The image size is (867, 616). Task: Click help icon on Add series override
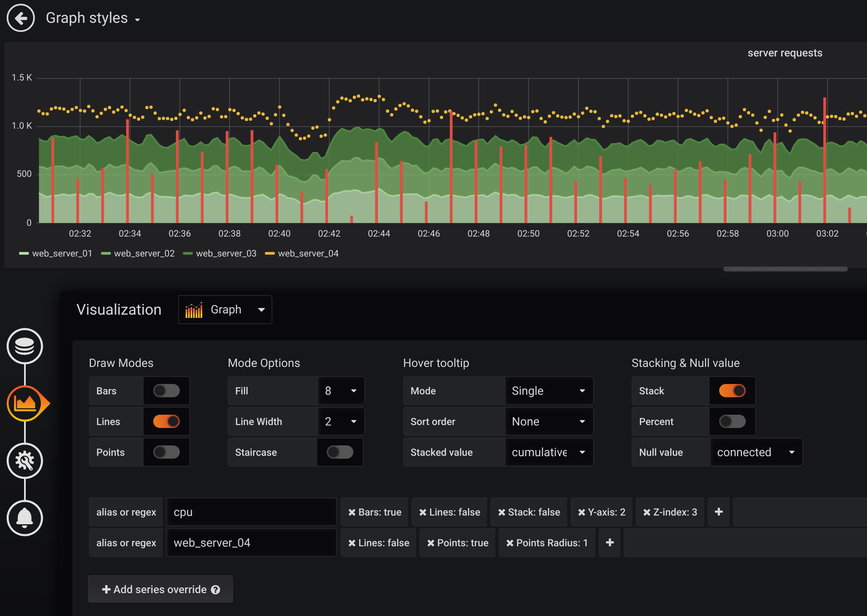pyautogui.click(x=216, y=589)
